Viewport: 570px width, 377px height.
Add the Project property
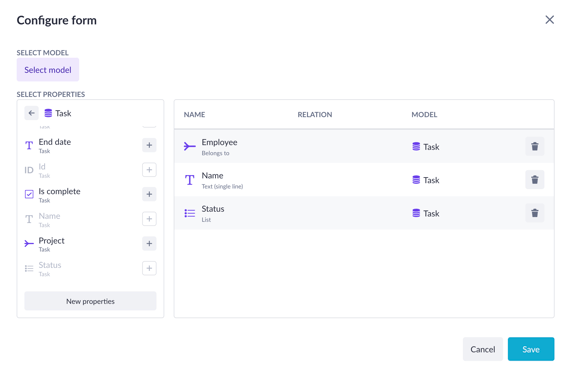(149, 243)
